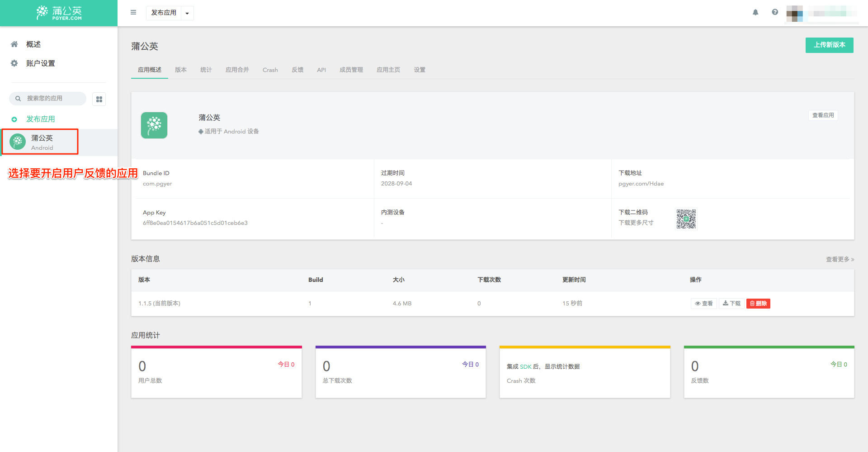Image resolution: width=868 pixels, height=452 pixels.
Task: Click the home icon next to 概述
Action: (14, 44)
